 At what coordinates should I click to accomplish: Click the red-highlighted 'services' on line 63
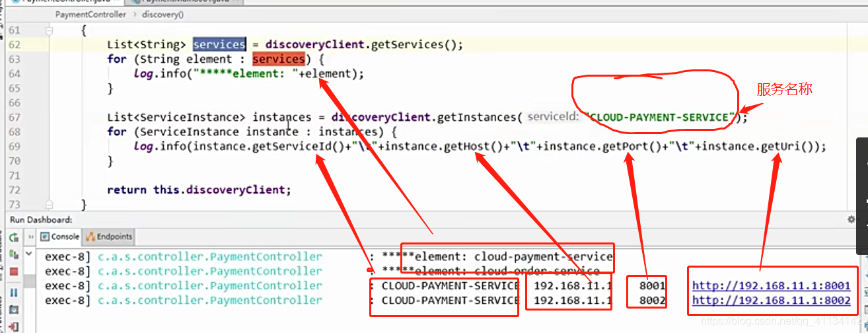click(x=279, y=59)
